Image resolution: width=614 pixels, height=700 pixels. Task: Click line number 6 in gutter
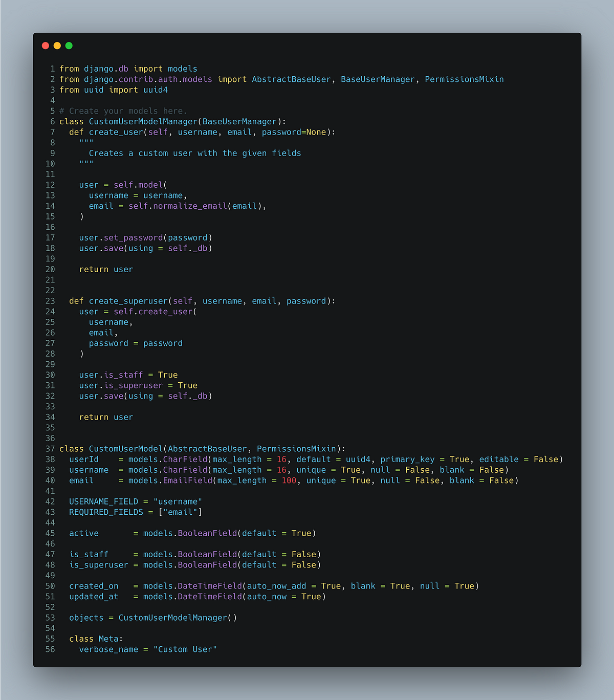52,122
